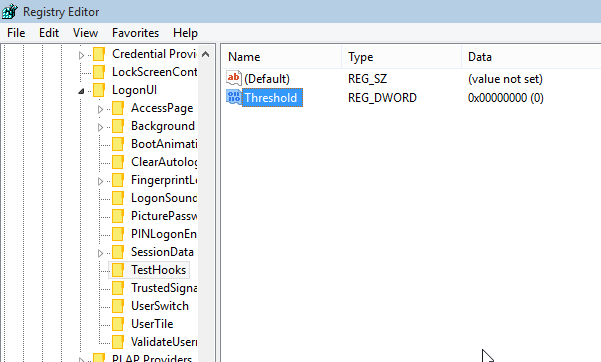Click the PLAP Providers folder icon
The width and height of the screenshot is (601, 362).
pyautogui.click(x=99, y=358)
